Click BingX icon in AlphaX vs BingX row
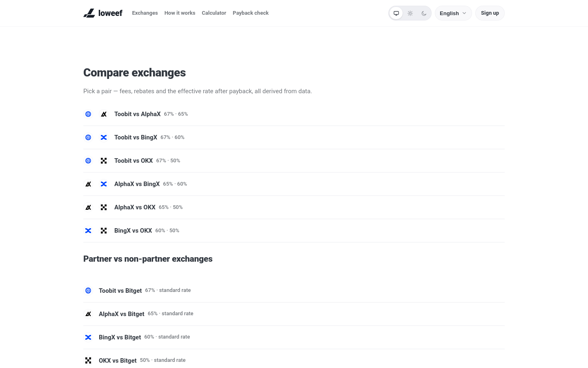 point(104,184)
